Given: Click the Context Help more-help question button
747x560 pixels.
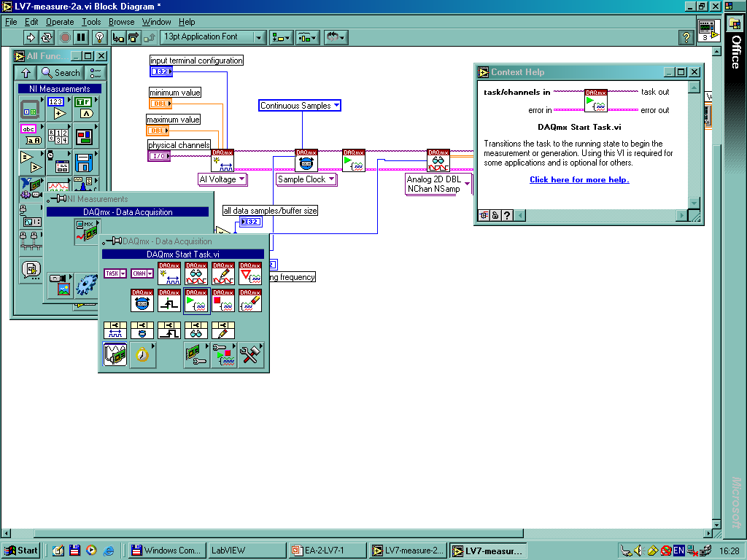Looking at the screenshot, I should click(507, 215).
